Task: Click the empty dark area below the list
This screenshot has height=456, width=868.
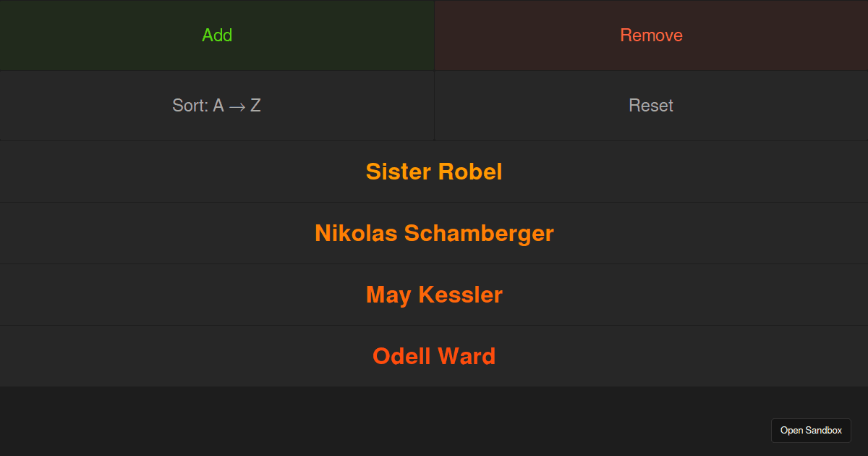Action: [362, 421]
